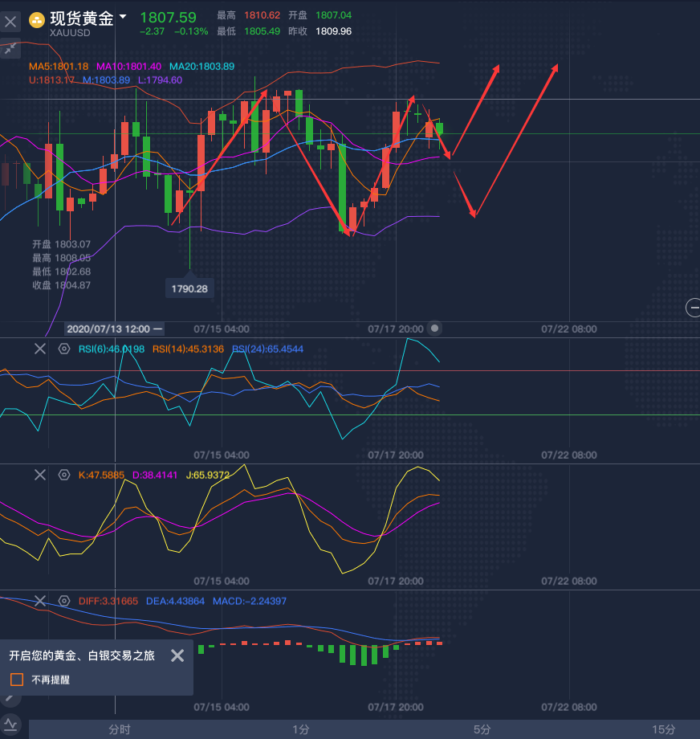Dismiss the gold and silver trading popup
Viewport: 700px width, 739px height.
point(177,655)
